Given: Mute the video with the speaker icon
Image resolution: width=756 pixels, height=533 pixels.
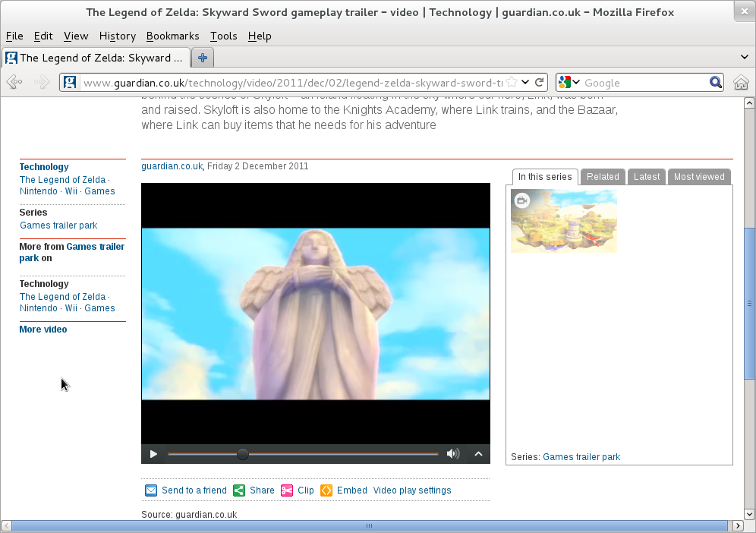Looking at the screenshot, I should point(452,454).
